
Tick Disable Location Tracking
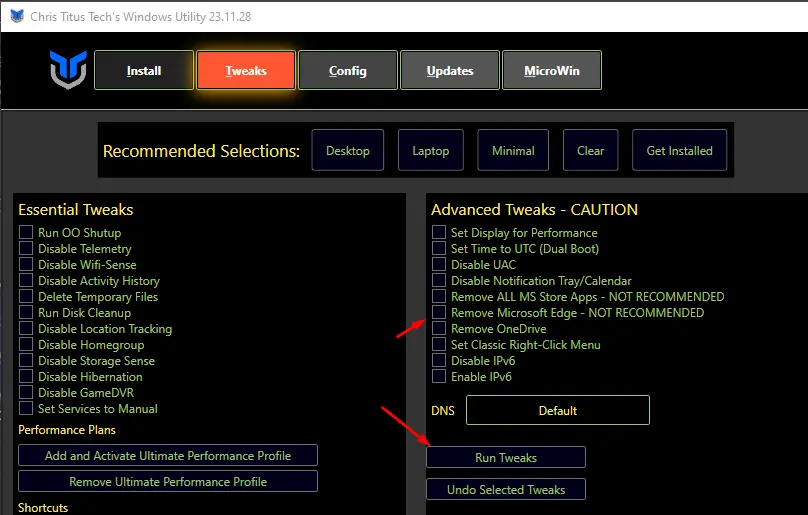26,328
